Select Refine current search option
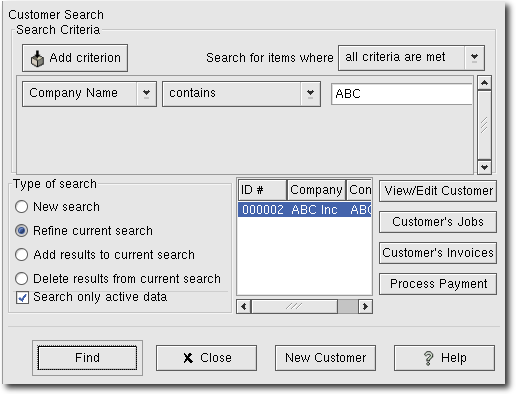 [21, 231]
